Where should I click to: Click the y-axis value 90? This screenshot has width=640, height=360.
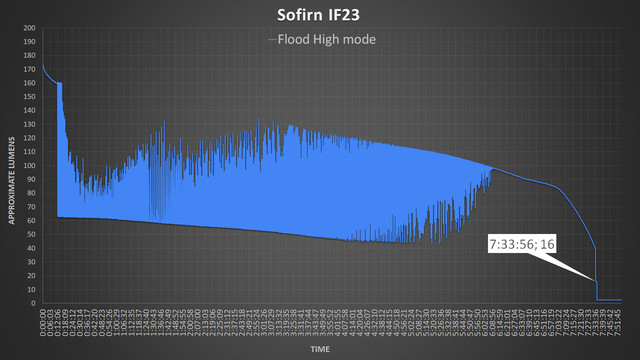(x=31, y=180)
